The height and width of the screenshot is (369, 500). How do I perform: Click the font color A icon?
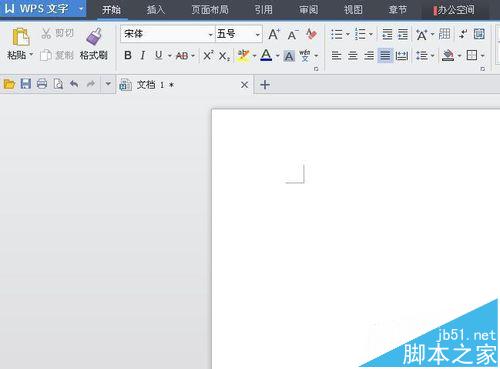[266, 55]
